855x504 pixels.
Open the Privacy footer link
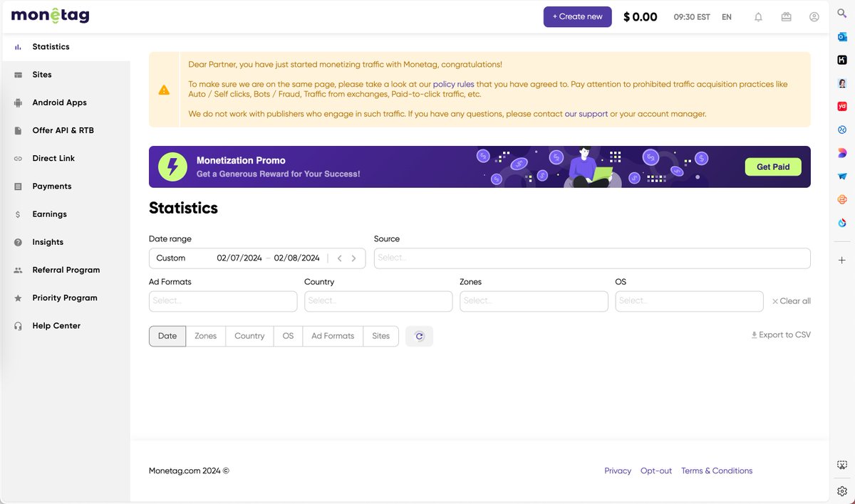(618, 471)
